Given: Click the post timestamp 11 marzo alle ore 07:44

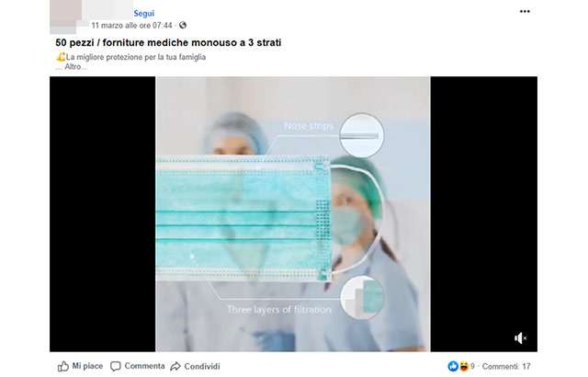Looking at the screenshot, I should coord(131,25).
